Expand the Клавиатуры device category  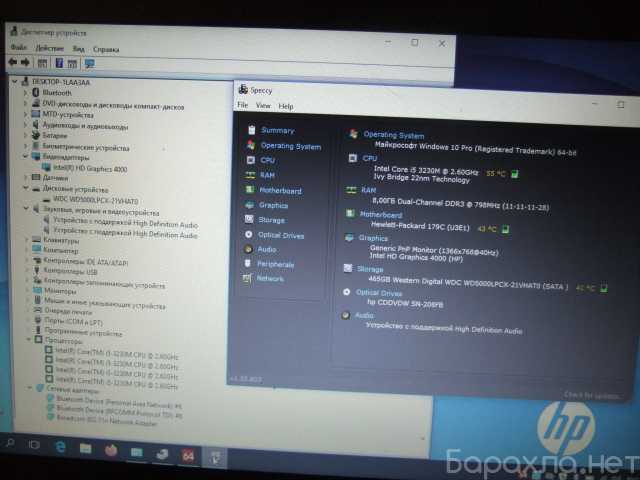[27, 240]
